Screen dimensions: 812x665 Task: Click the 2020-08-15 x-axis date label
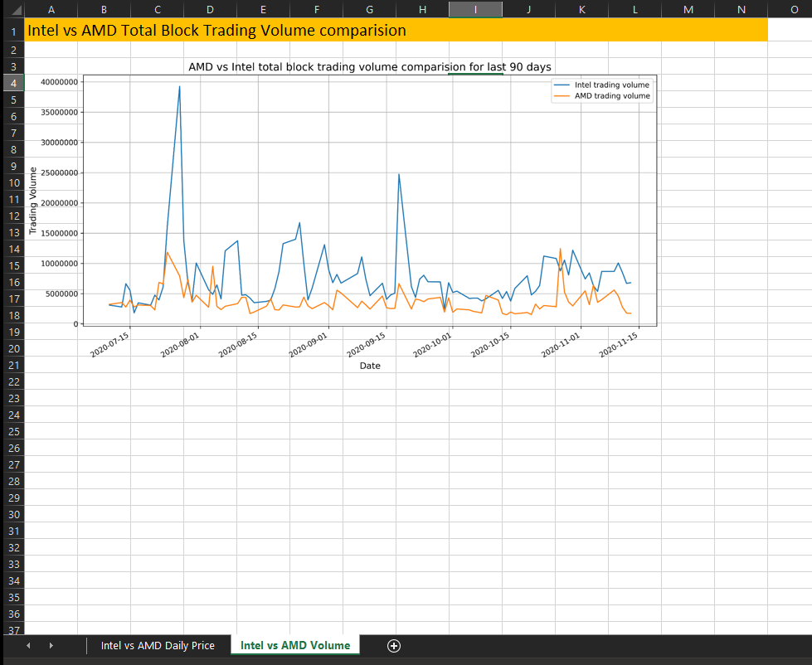238,345
